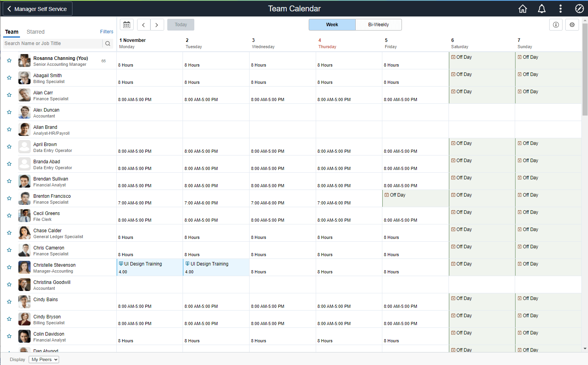The image size is (588, 365).
Task: Open the NavBar compass icon
Action: [x=579, y=8]
